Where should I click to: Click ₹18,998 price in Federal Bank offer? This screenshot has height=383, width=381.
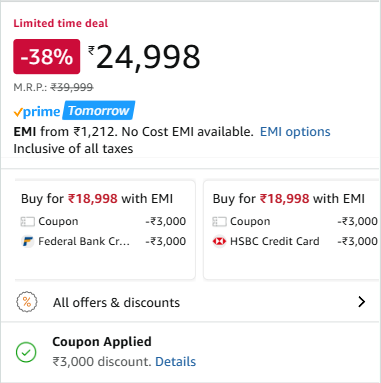(93, 199)
